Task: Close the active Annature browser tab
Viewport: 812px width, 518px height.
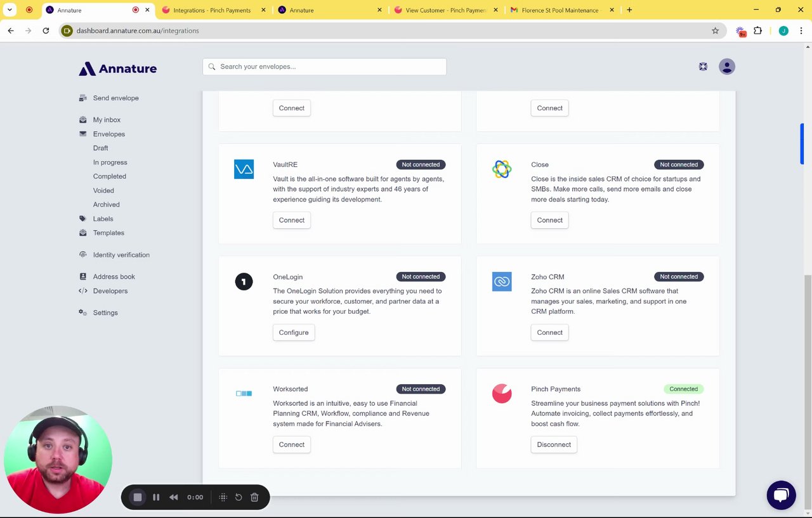Action: [x=148, y=10]
